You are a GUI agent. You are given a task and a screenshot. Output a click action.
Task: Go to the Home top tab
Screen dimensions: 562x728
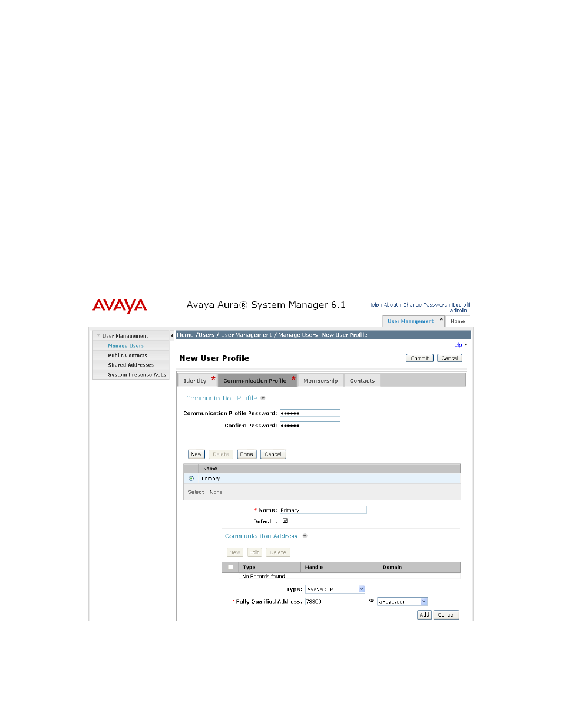(x=458, y=321)
